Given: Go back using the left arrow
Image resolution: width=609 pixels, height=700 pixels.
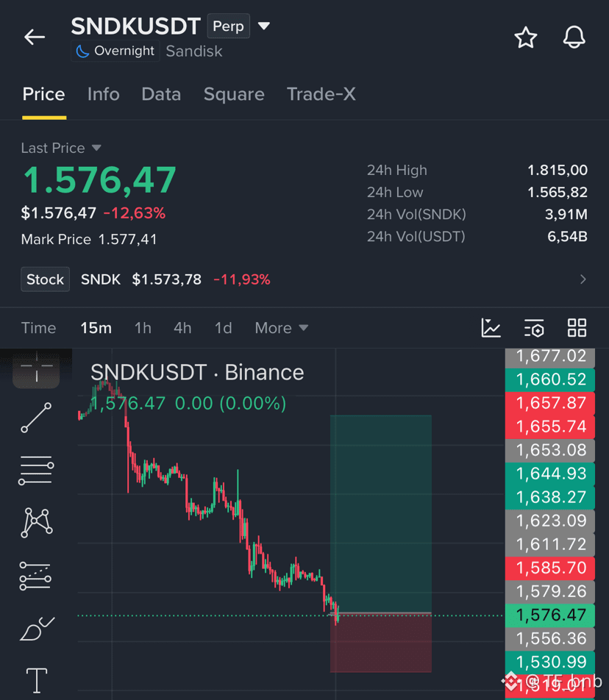Looking at the screenshot, I should [x=35, y=37].
